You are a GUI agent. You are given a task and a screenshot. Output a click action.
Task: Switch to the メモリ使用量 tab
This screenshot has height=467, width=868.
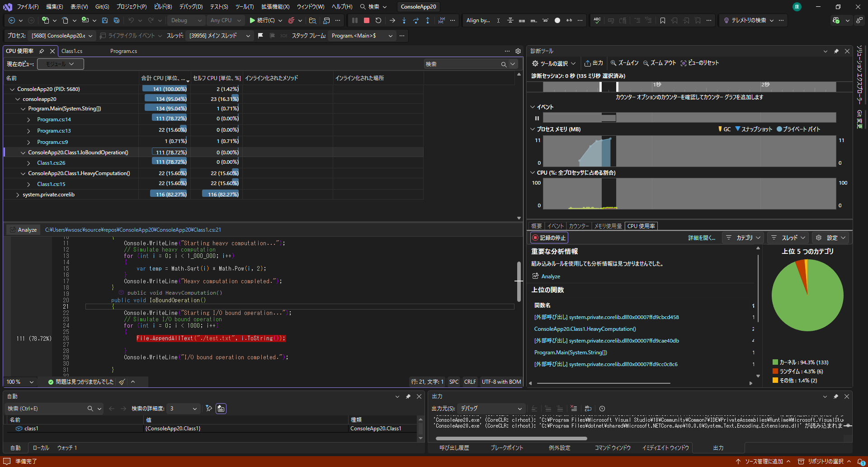click(x=608, y=226)
